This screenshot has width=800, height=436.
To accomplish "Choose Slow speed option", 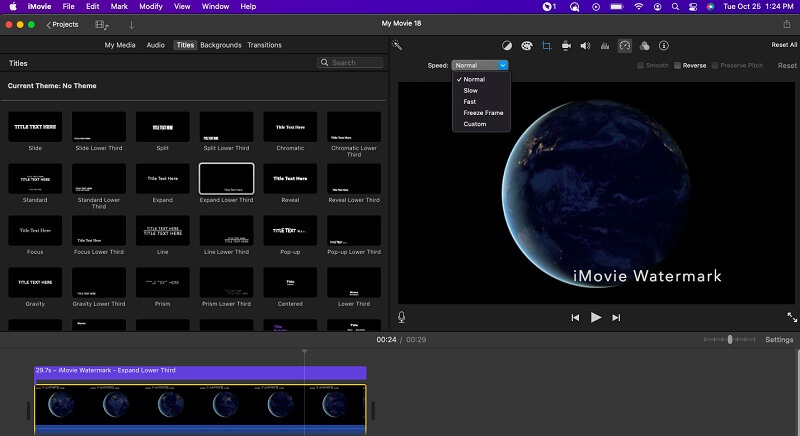I will click(x=481, y=91).
